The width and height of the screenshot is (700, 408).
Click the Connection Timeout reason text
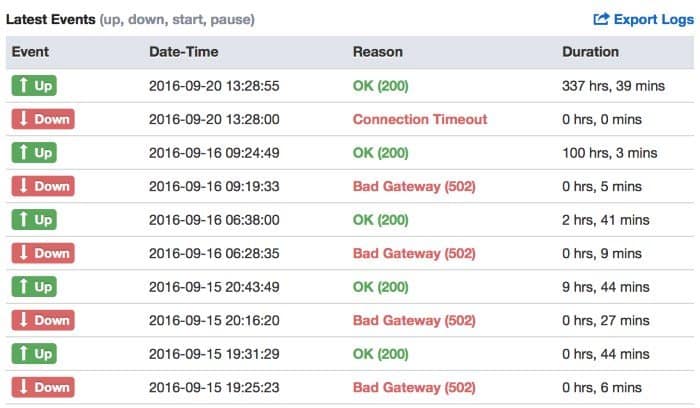click(x=420, y=119)
